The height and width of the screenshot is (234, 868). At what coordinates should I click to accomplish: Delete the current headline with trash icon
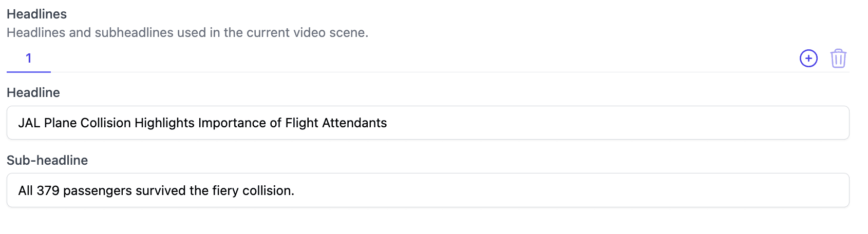(x=838, y=59)
